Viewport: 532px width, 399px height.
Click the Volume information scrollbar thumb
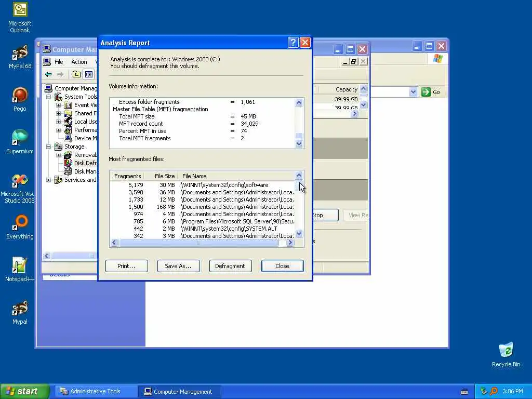coord(299,136)
